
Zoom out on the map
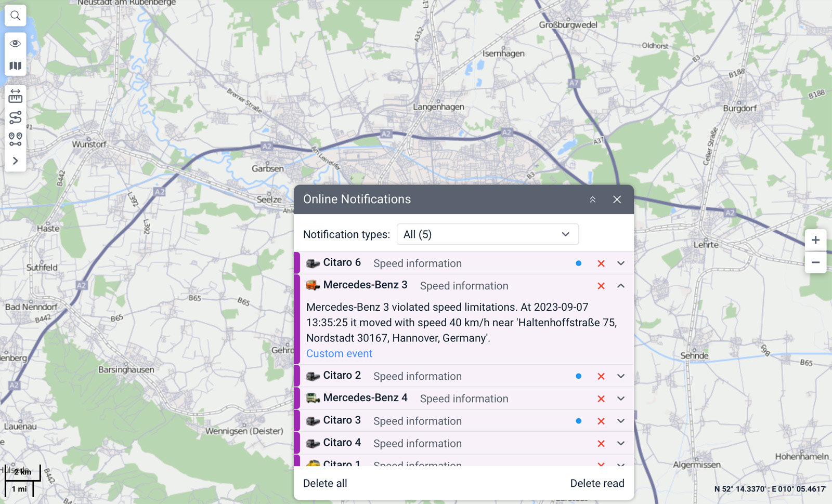pyautogui.click(x=815, y=262)
